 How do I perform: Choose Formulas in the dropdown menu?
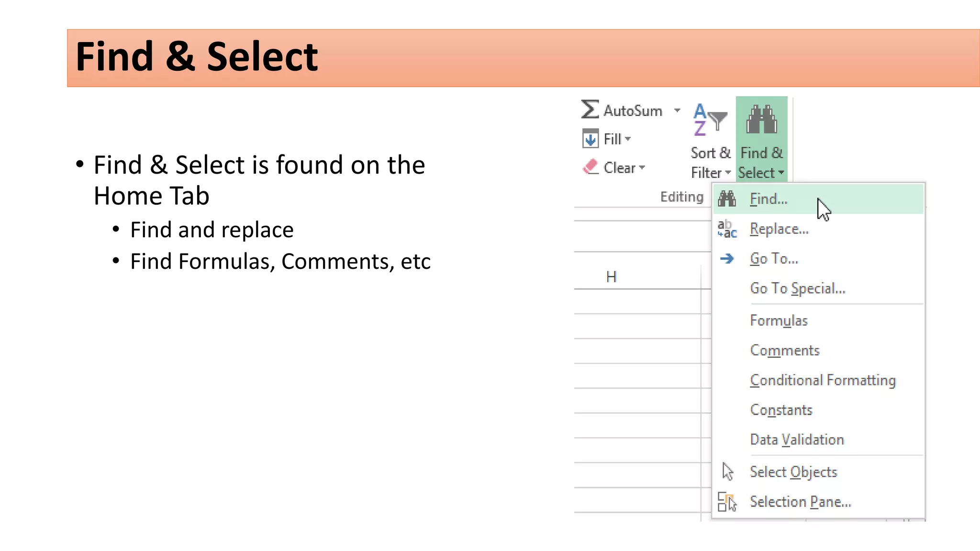pyautogui.click(x=779, y=320)
